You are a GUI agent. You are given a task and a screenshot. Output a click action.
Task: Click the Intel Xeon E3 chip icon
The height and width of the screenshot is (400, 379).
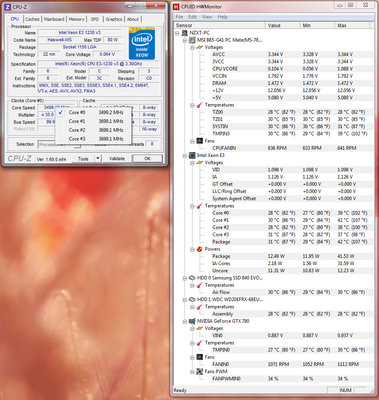point(192,155)
